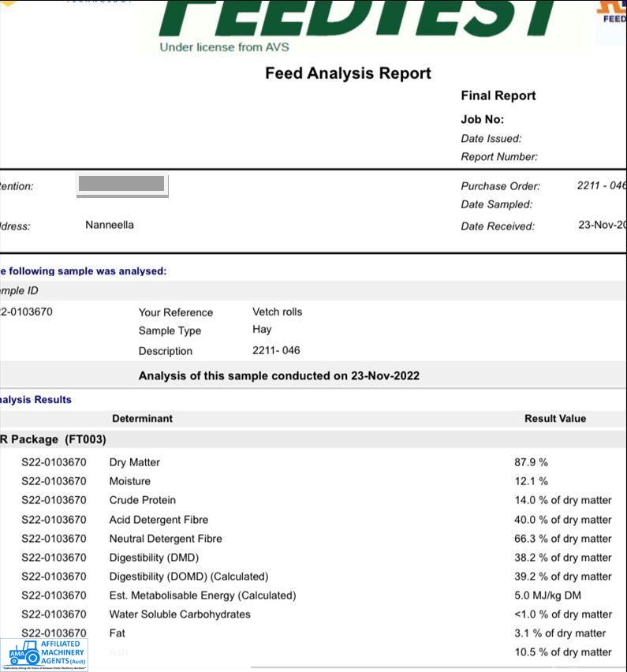This screenshot has width=627, height=672.
Task: Click the 'Package (FT003)' section heading
Action: click(58, 439)
